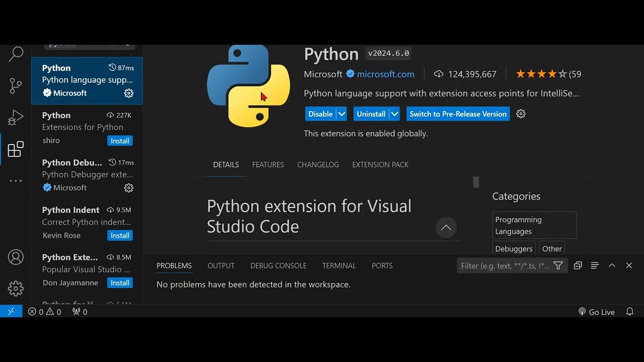Install the Python Indent extension

click(120, 235)
